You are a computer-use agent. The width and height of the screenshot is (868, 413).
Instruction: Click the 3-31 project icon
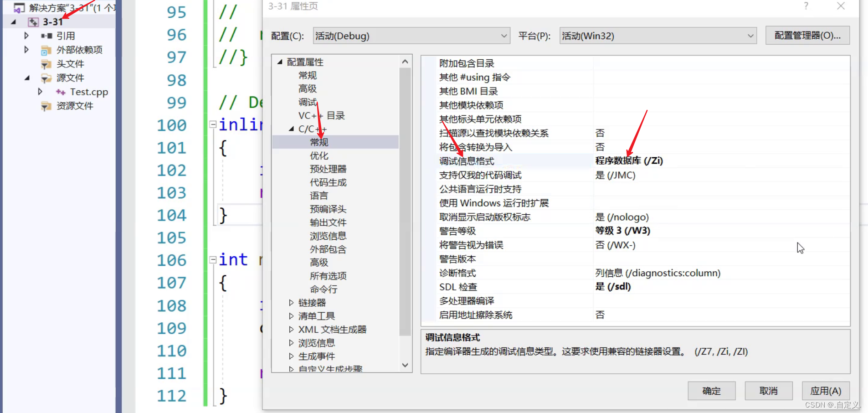point(33,22)
